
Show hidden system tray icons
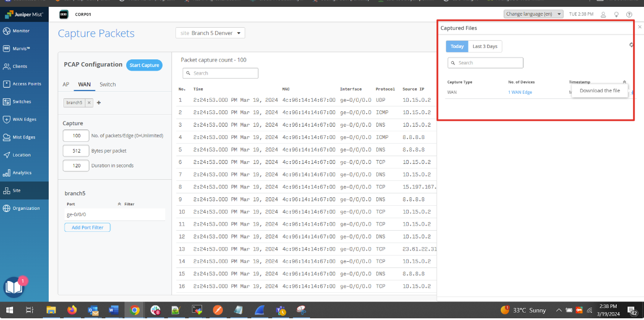click(x=559, y=310)
